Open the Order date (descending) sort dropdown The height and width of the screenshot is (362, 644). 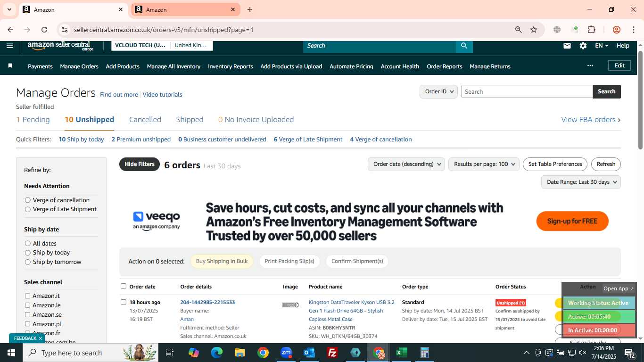coord(406,164)
